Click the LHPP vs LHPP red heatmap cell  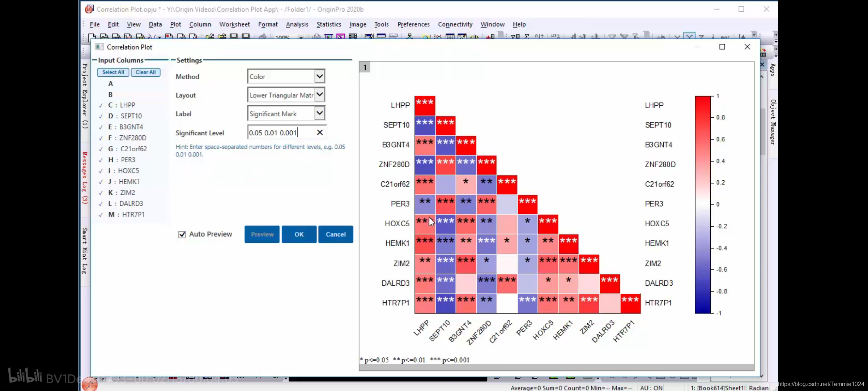tap(425, 106)
